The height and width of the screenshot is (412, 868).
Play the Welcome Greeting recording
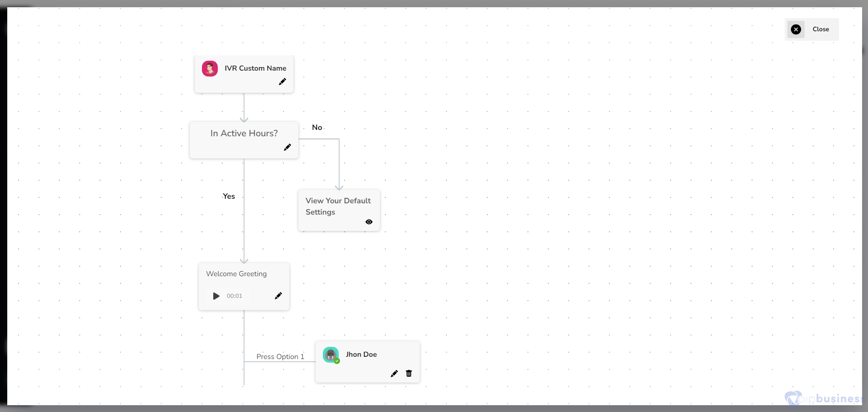coord(216,296)
